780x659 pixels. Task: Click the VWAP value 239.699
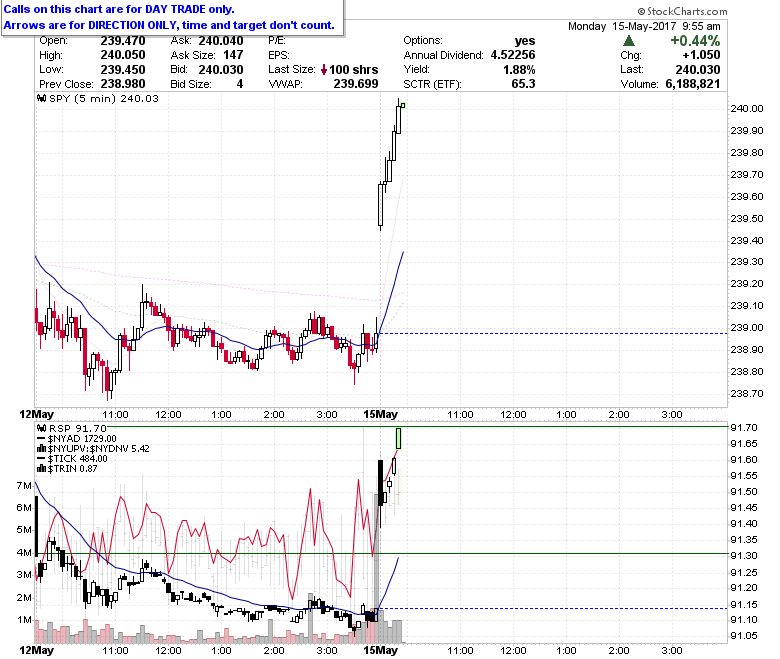[356, 84]
